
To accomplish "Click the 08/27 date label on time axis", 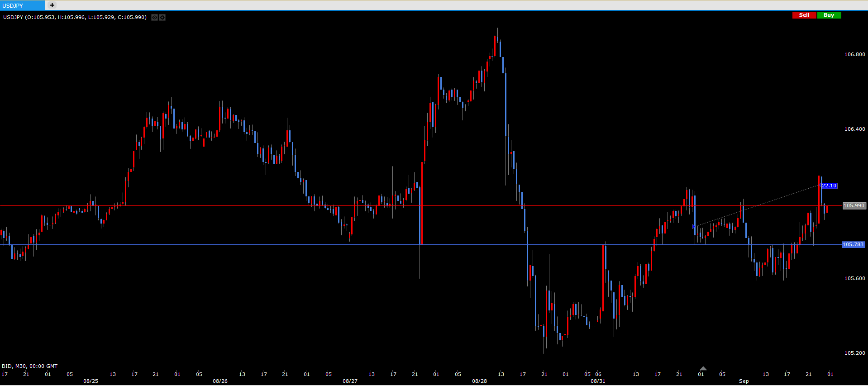I will coord(350,381).
